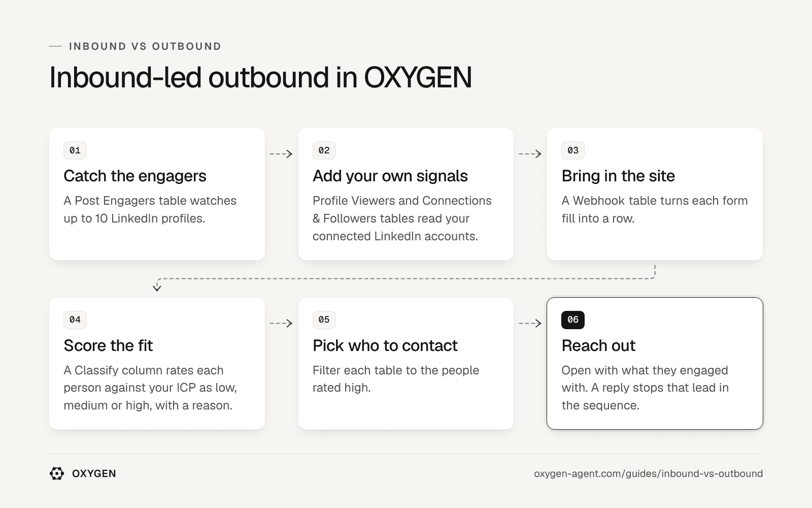Select the 04 step badge
Viewport: 812px width, 508px height.
tap(75, 320)
